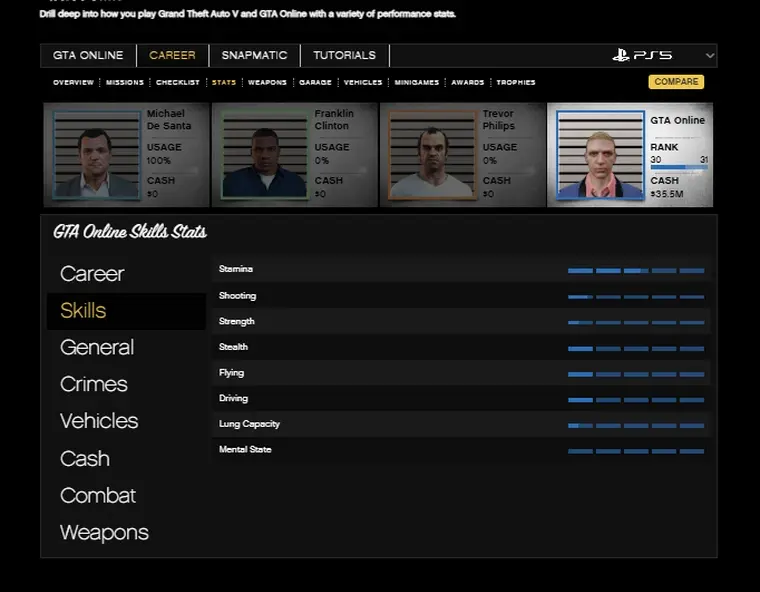Open the General stats category
The height and width of the screenshot is (592, 760).
click(97, 348)
